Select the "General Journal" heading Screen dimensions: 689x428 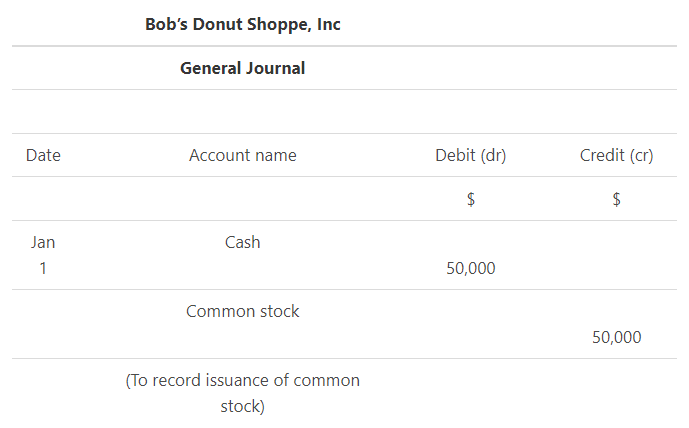coord(243,68)
